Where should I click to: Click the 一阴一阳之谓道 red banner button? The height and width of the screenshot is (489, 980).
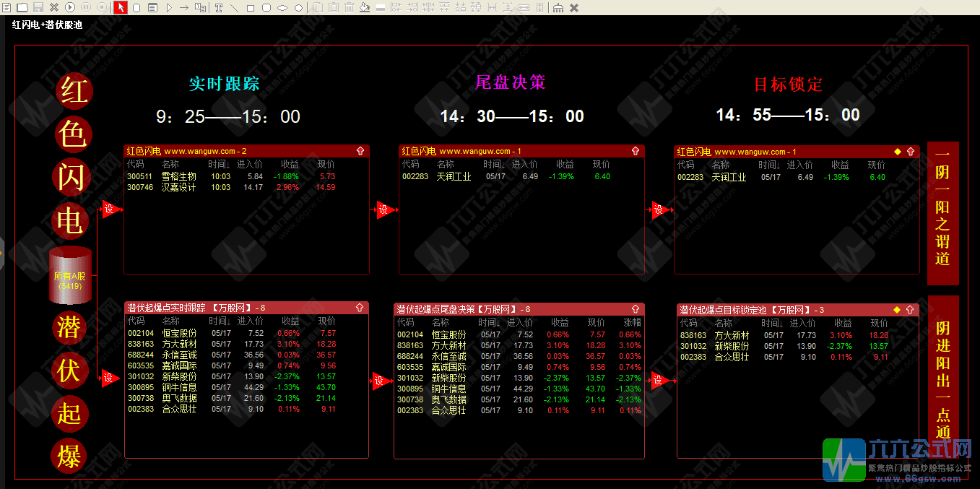(942, 214)
